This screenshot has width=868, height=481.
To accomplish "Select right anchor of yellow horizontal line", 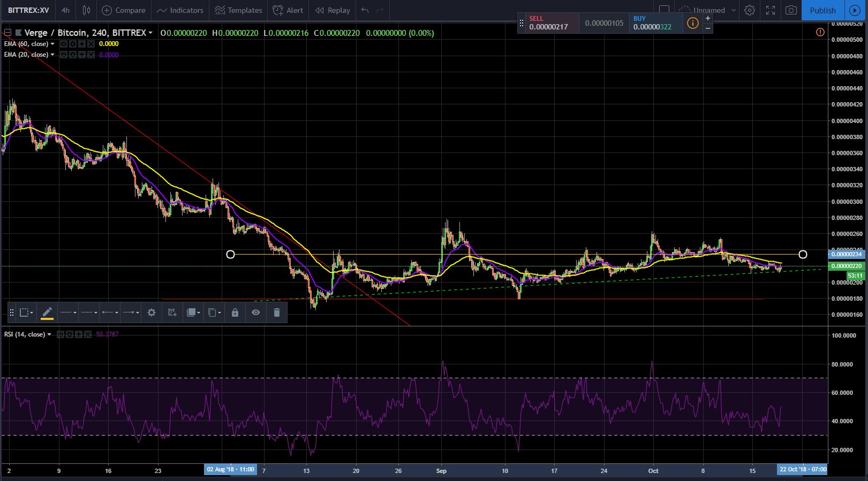I will [x=803, y=254].
